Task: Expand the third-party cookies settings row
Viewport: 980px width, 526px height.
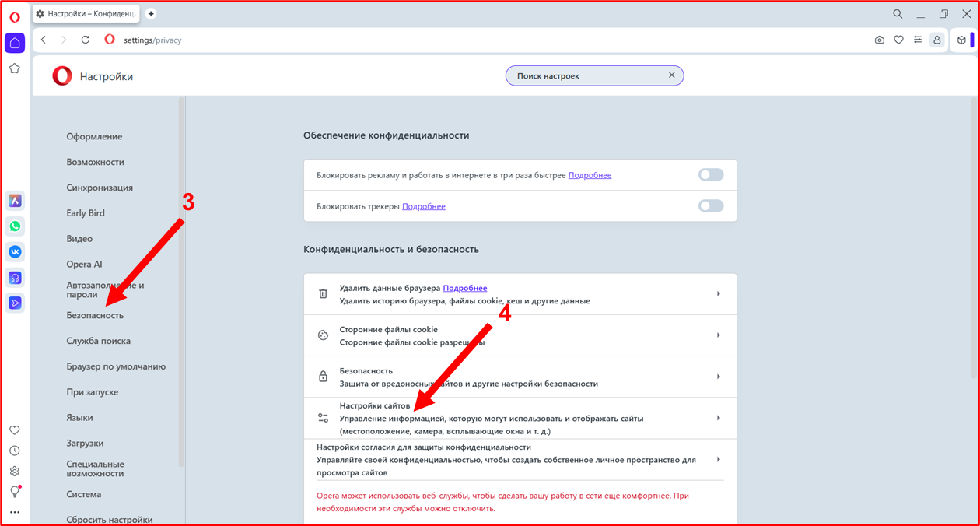Action: click(520, 335)
